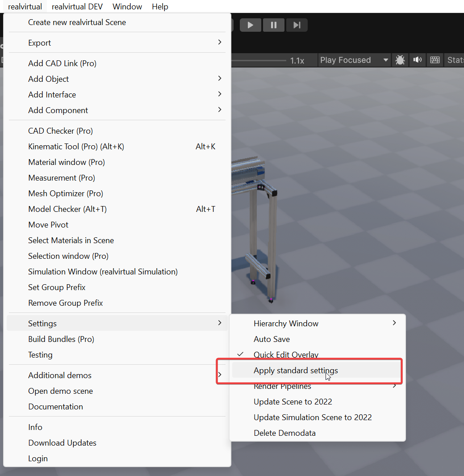This screenshot has height=476, width=464.
Task: Click the Stats button in Game view
Action: (x=455, y=60)
